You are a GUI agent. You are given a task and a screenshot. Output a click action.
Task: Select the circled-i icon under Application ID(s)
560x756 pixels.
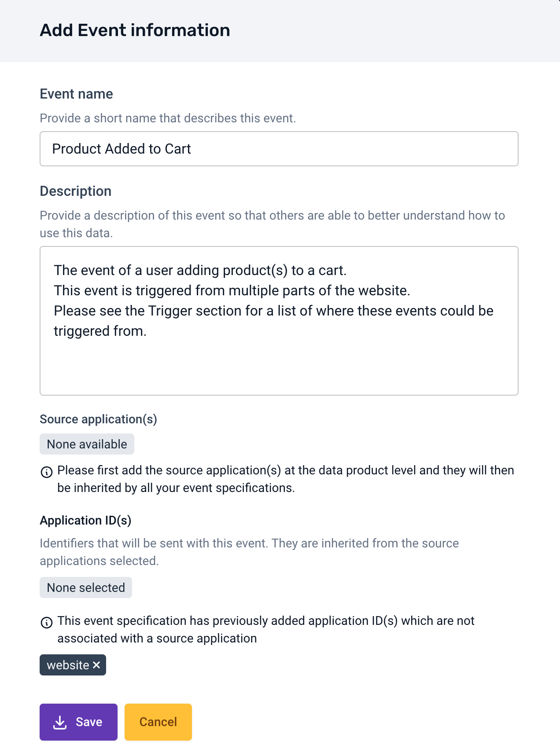coord(47,622)
